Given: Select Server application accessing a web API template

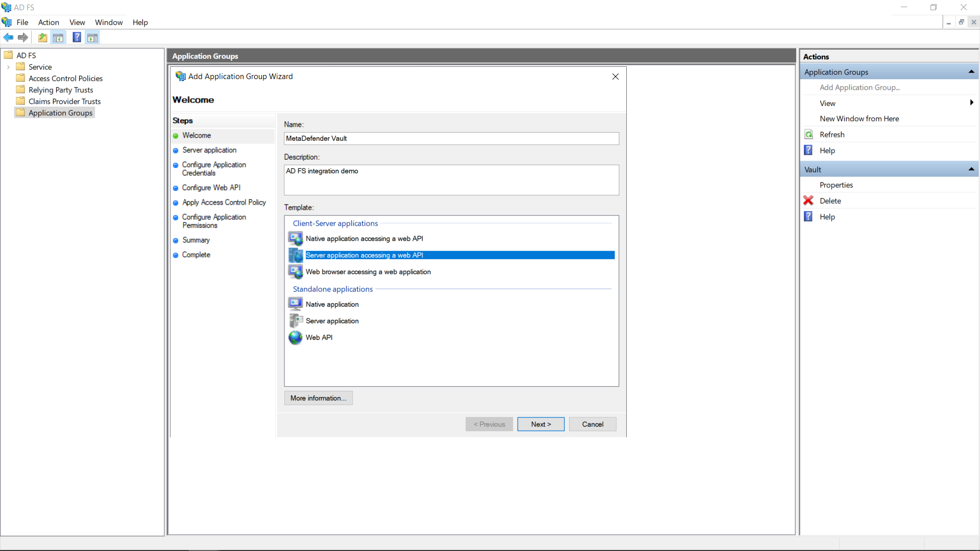Looking at the screenshot, I should 459,255.
